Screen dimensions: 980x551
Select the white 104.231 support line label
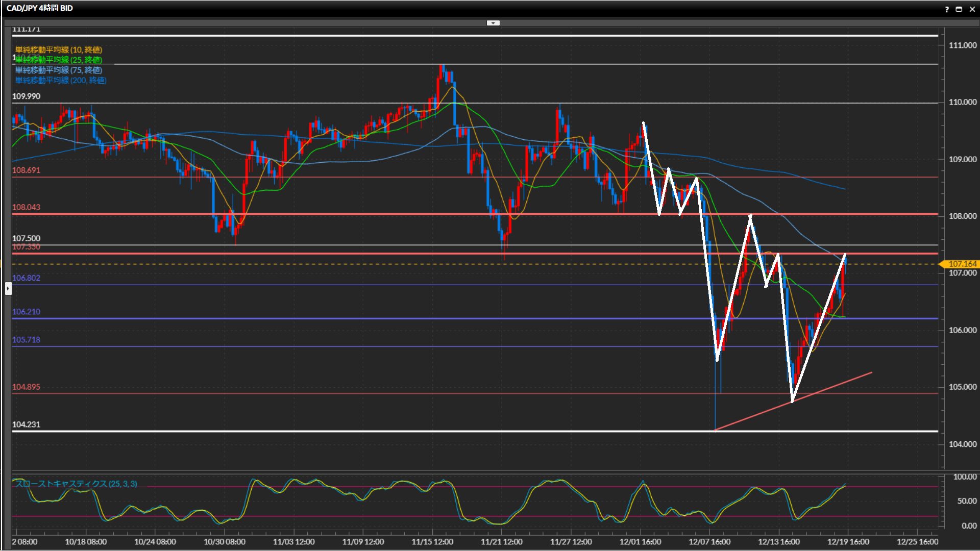(x=26, y=424)
